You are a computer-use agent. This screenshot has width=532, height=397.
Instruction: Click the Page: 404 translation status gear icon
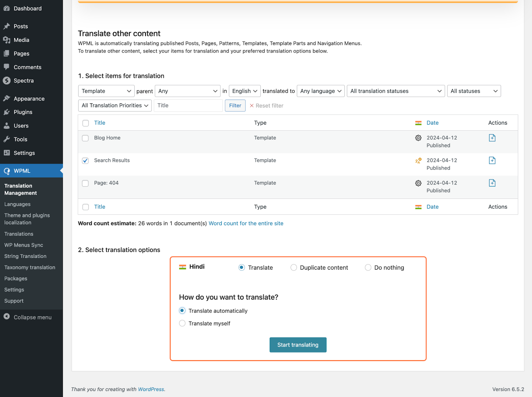(x=418, y=183)
